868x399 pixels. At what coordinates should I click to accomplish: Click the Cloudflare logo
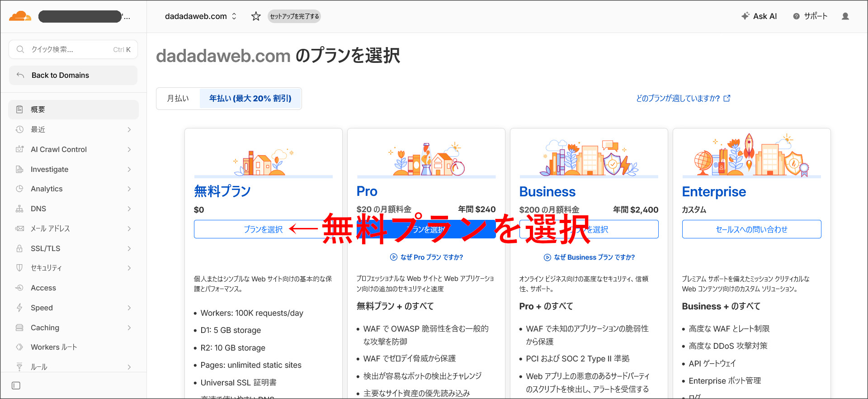[x=20, y=16]
